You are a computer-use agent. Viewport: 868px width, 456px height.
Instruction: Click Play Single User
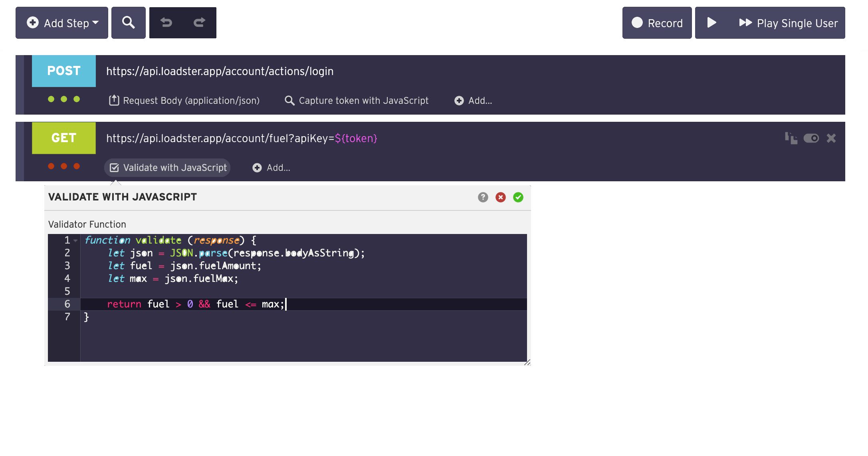click(x=789, y=23)
